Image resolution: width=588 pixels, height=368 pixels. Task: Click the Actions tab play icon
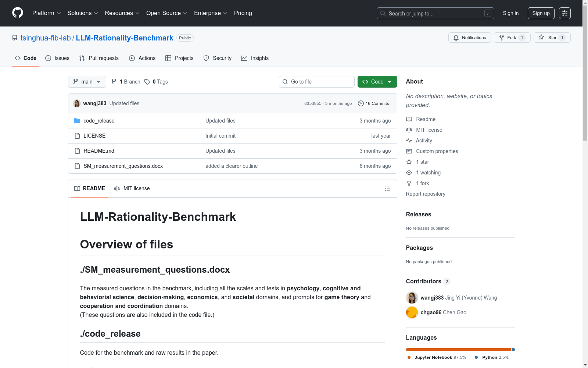tap(132, 58)
